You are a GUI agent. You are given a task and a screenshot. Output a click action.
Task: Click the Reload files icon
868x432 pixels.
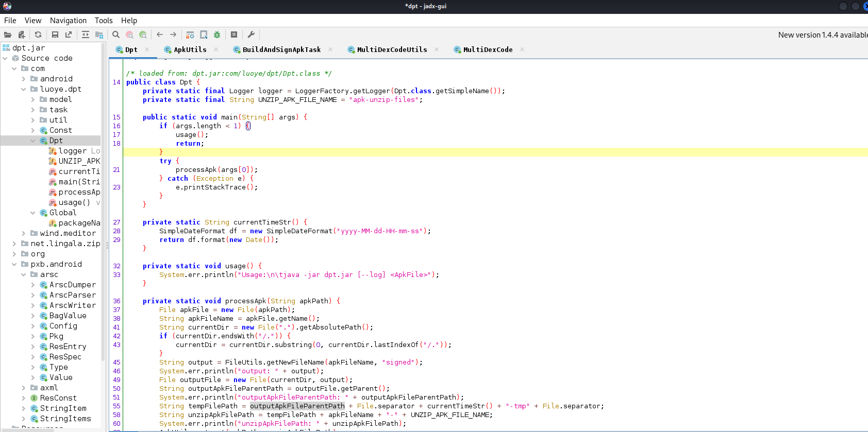tap(38, 34)
